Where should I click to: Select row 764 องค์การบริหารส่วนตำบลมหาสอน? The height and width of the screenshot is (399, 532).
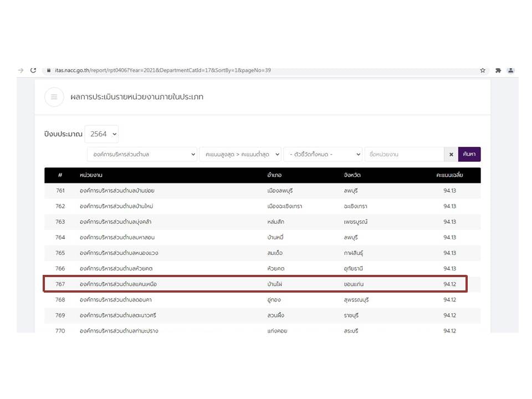pyautogui.click(x=262, y=238)
